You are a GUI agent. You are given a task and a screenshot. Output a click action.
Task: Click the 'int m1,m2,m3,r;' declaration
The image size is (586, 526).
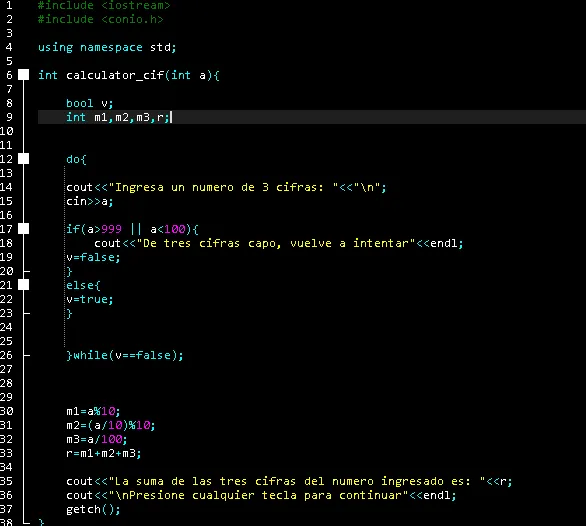118,117
